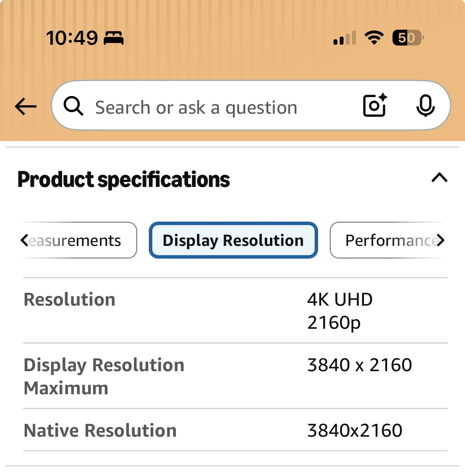Tap the Display Resolution Maximum row

235,376
